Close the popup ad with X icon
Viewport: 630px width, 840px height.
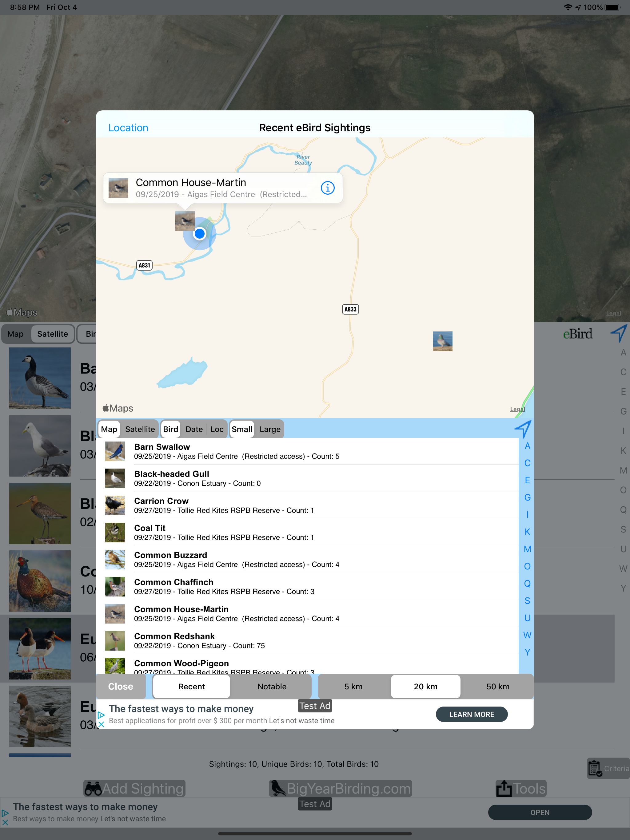[101, 724]
